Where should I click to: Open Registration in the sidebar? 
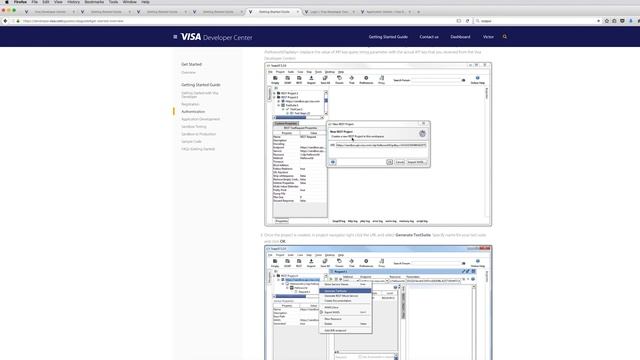tap(190, 104)
